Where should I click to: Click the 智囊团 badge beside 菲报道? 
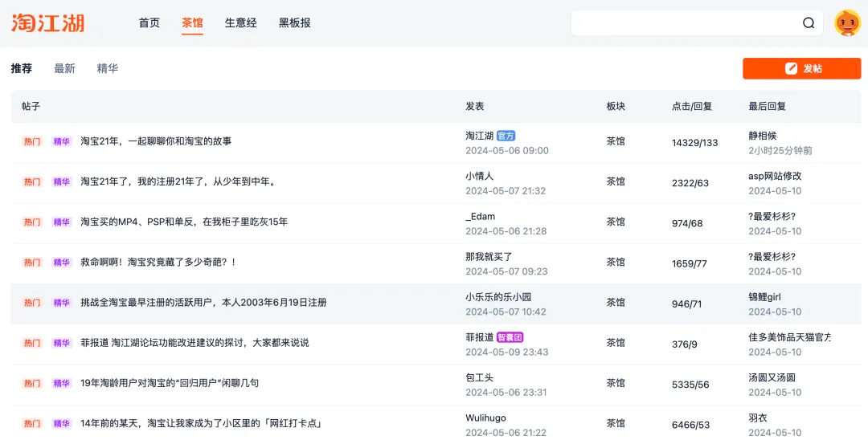(510, 337)
